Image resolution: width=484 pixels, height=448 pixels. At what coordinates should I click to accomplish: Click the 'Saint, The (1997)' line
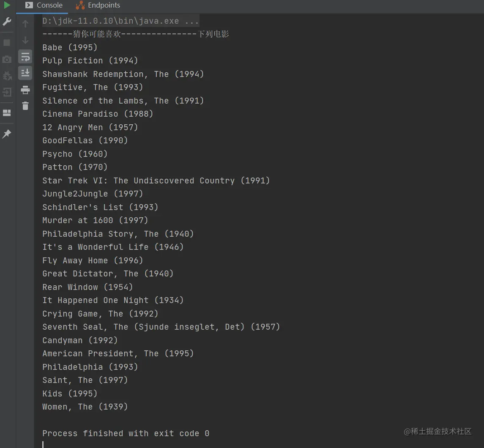[85, 380]
